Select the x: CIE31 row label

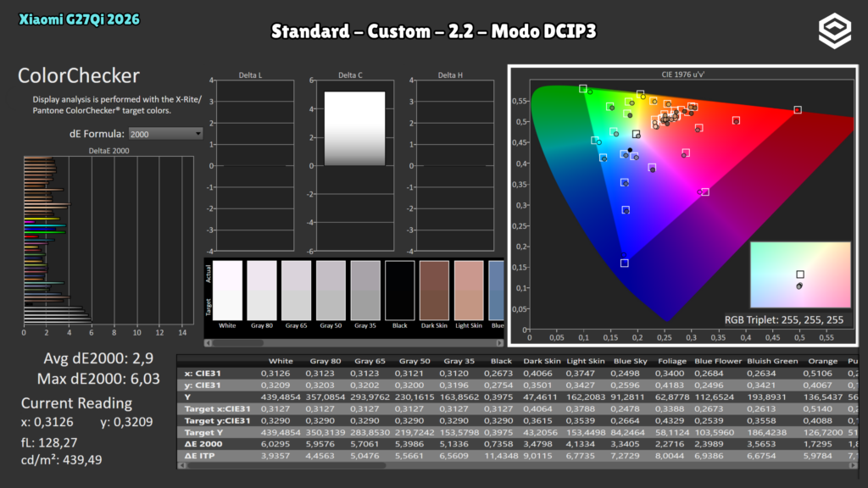pyautogui.click(x=202, y=374)
